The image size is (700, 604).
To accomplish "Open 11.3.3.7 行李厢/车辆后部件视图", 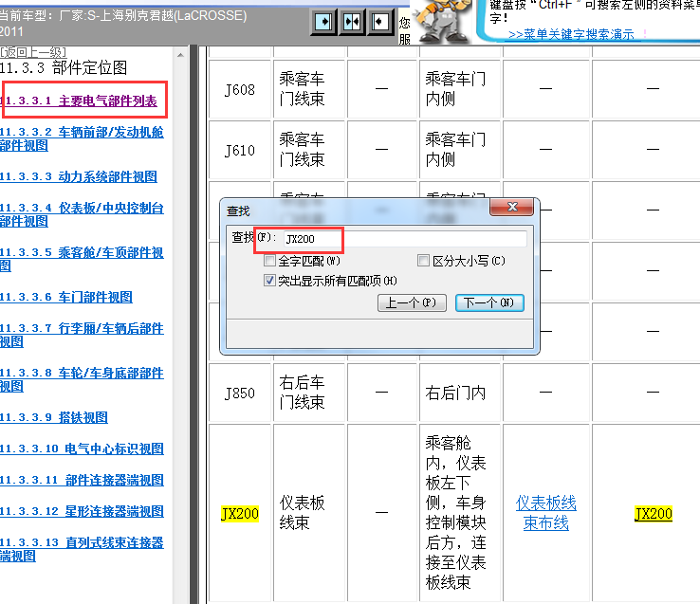I will pos(82,335).
